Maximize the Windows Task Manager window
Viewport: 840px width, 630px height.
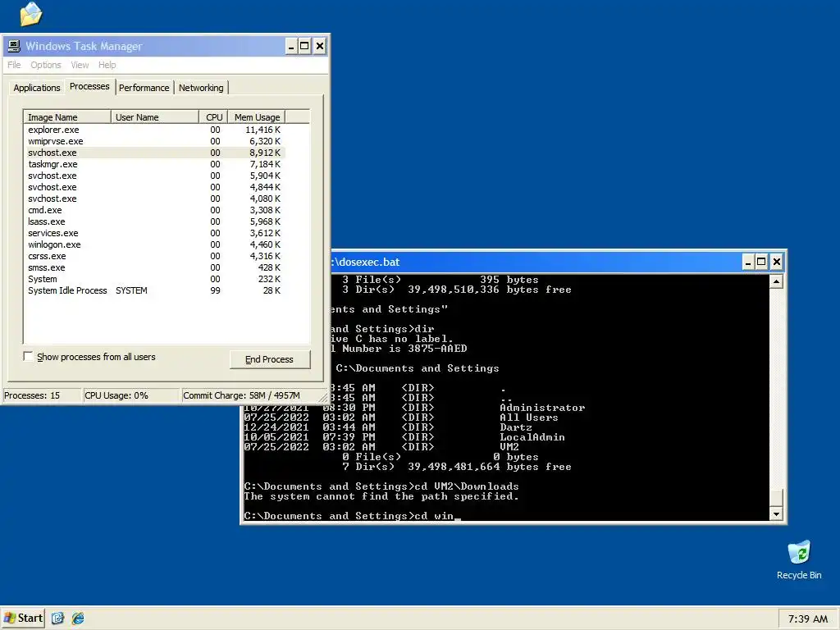(x=304, y=46)
